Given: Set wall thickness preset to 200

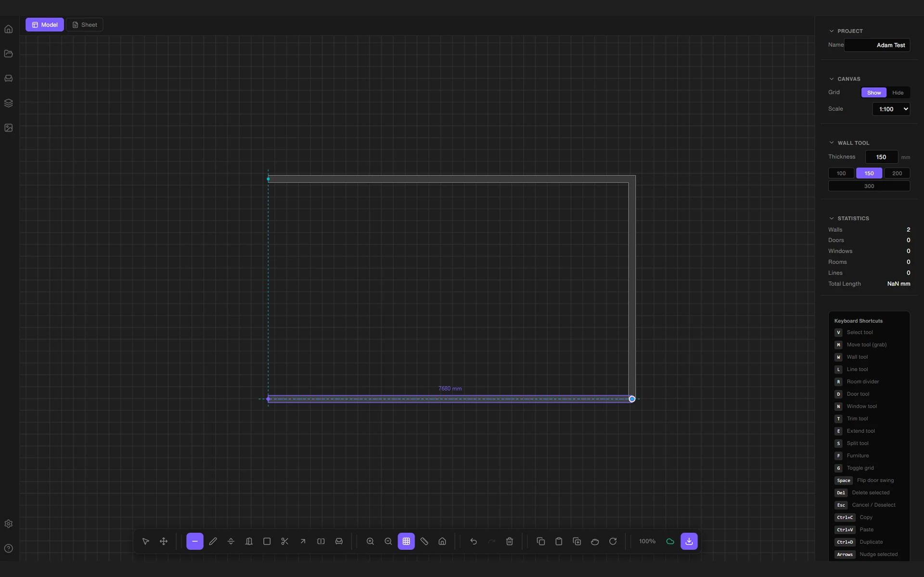Looking at the screenshot, I should [897, 173].
